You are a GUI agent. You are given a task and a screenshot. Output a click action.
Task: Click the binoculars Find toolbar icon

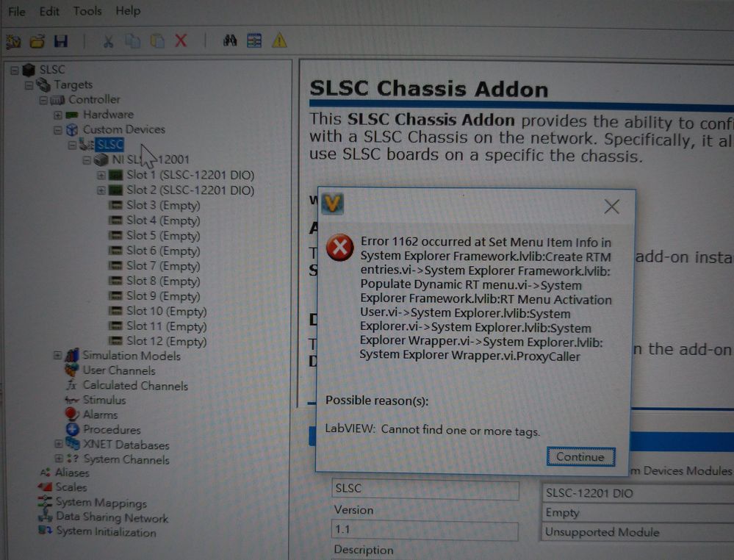click(x=230, y=40)
